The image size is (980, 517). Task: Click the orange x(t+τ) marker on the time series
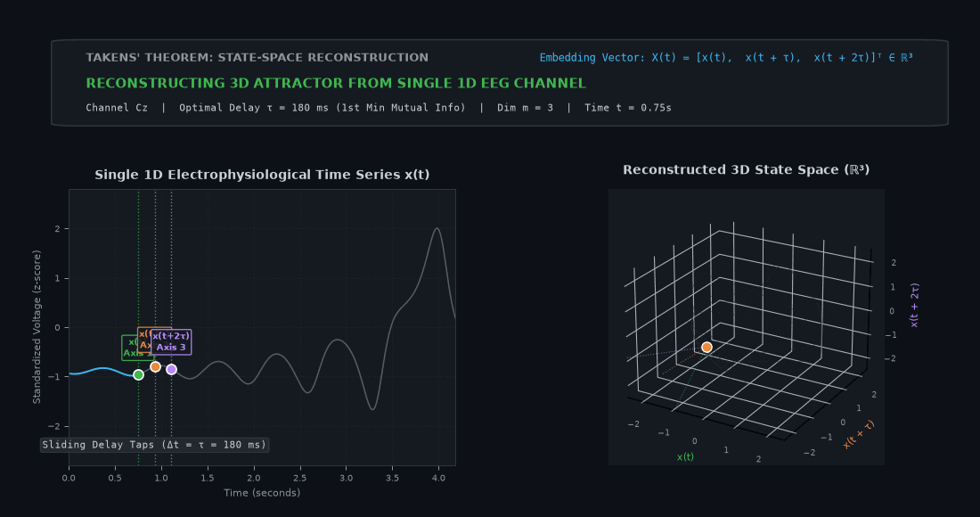coord(156,367)
